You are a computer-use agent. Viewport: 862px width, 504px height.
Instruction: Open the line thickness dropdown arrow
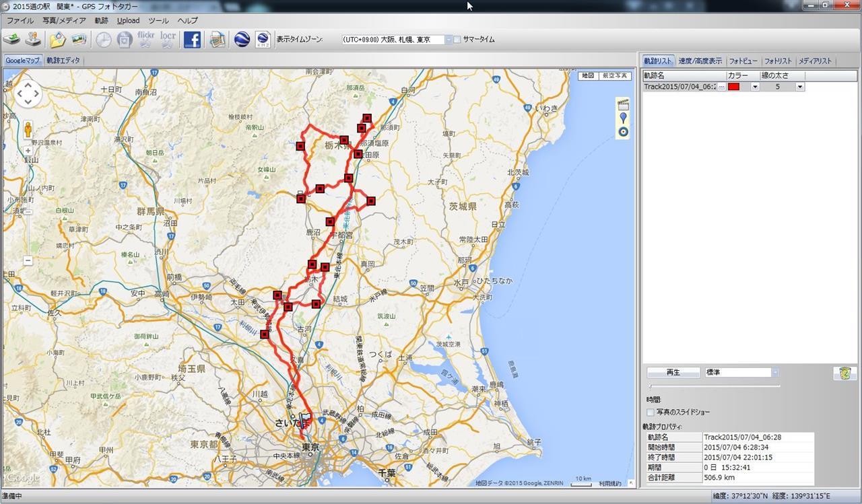pyautogui.click(x=800, y=87)
